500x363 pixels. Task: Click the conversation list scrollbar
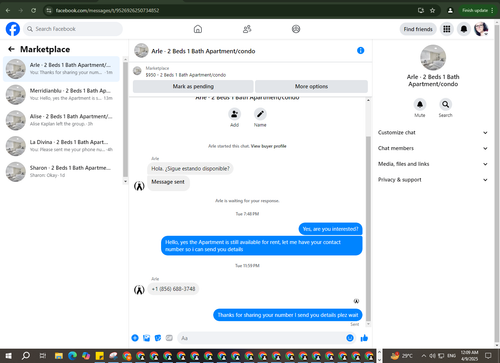point(125,120)
